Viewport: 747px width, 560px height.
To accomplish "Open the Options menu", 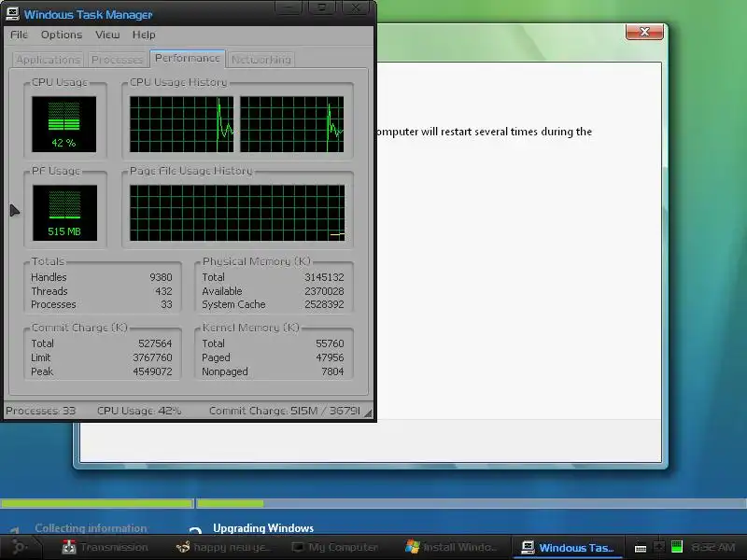I will tap(62, 35).
